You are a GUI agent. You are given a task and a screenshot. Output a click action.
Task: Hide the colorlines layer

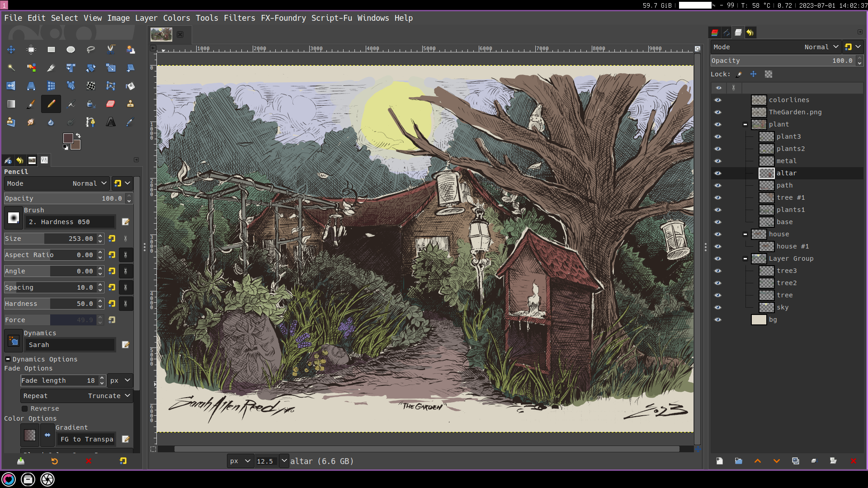pos(718,100)
